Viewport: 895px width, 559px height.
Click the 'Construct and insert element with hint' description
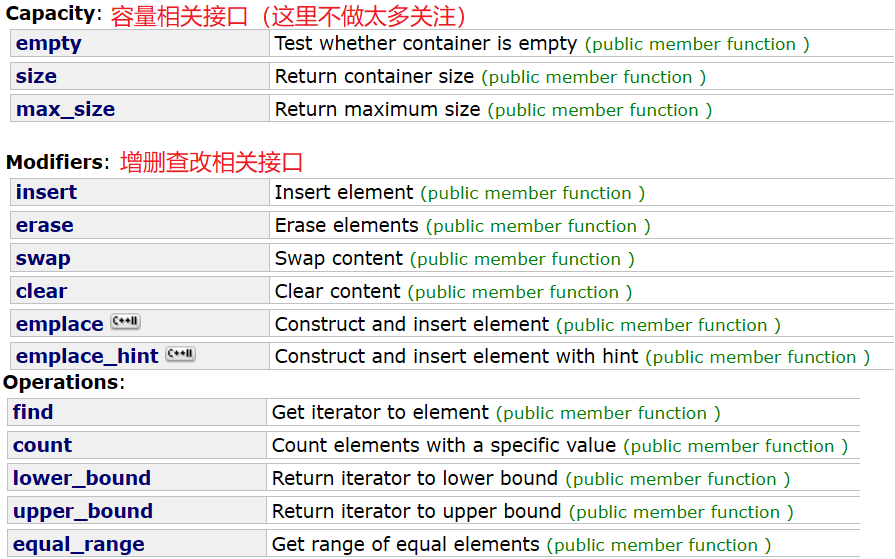[456, 356]
